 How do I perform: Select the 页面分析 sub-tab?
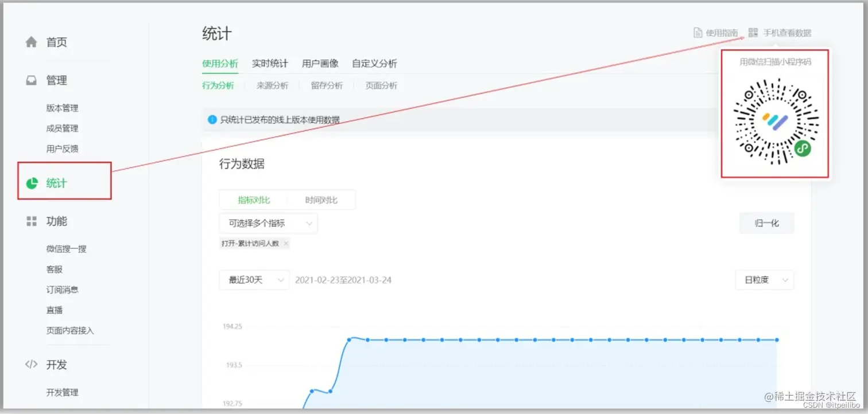pyautogui.click(x=381, y=85)
